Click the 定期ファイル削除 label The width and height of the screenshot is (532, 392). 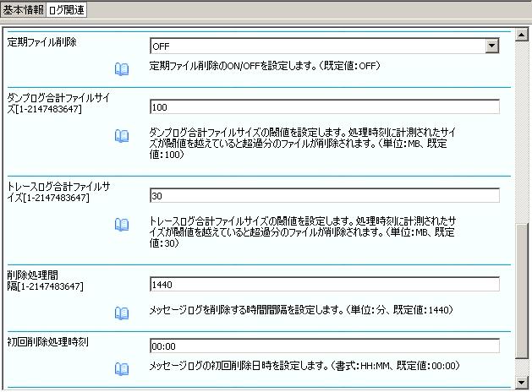point(41,42)
